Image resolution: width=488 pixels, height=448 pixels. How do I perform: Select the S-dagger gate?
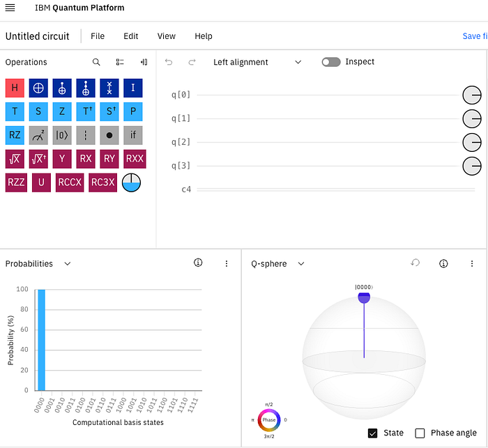(109, 111)
